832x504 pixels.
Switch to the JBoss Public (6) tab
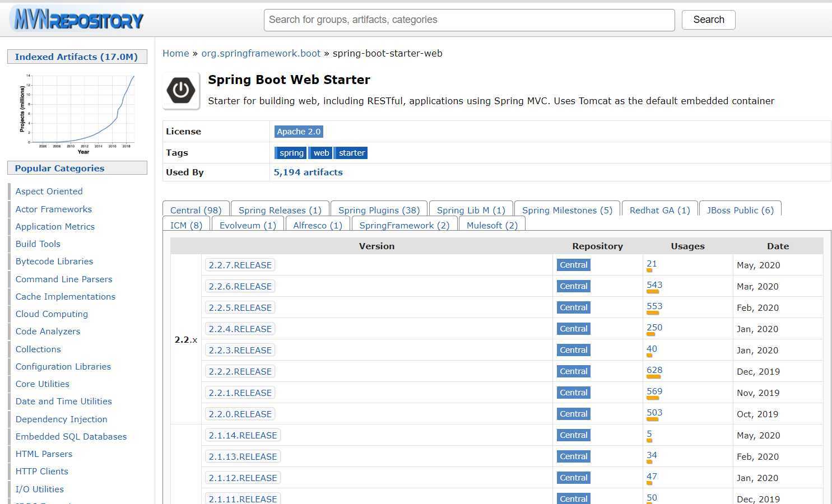(x=740, y=209)
